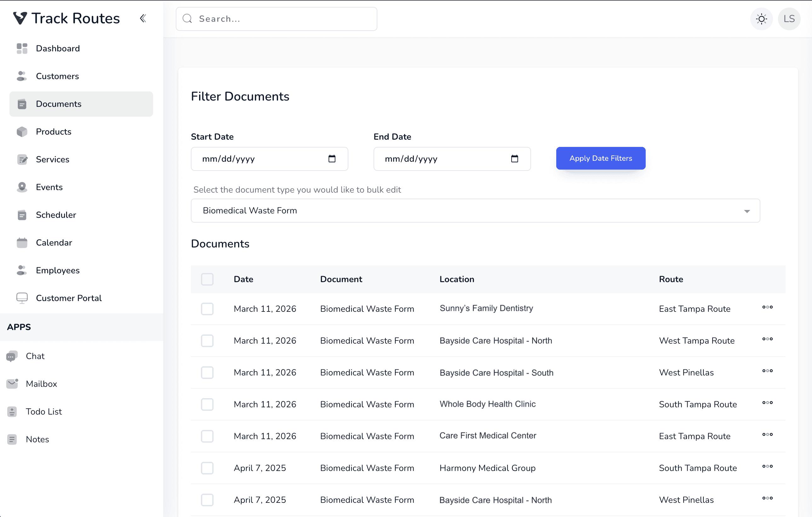Open the End Date calendar picker icon
This screenshot has width=812, height=517.
click(515, 159)
